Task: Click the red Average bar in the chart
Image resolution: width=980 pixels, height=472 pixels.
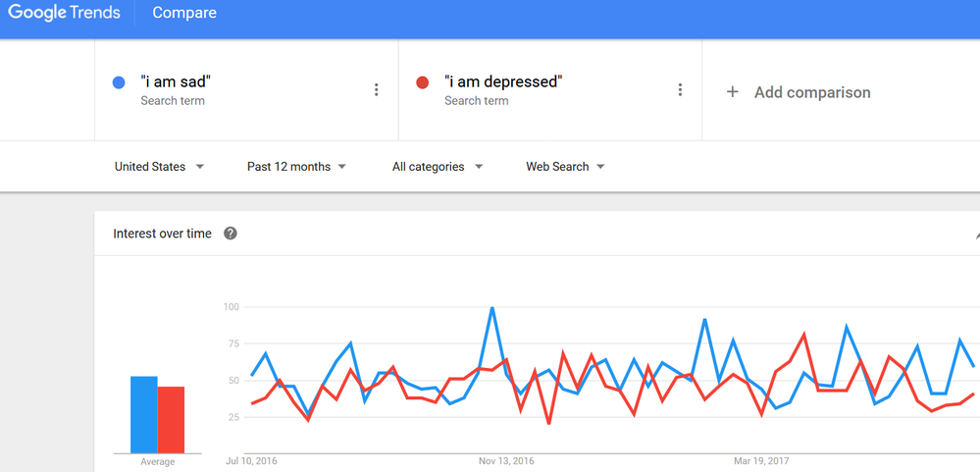Action: click(171, 419)
